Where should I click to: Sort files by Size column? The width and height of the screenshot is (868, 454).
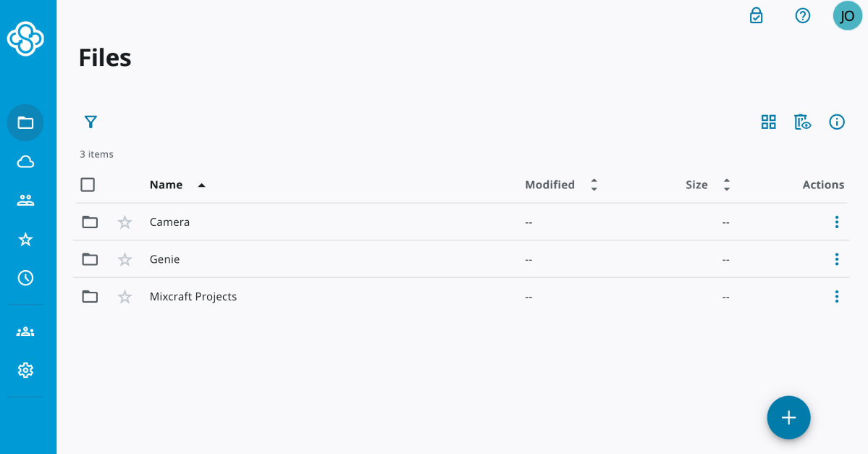tap(696, 185)
